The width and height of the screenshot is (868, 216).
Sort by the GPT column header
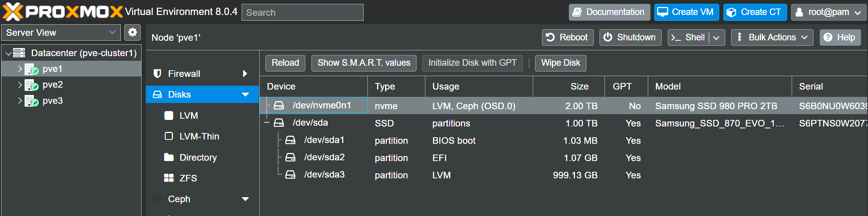pos(626,86)
